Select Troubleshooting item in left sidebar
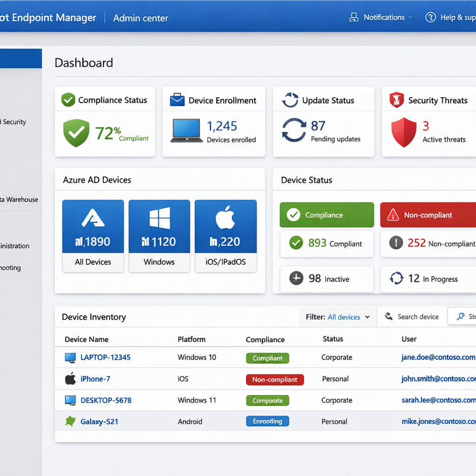476x476 pixels. [10, 268]
